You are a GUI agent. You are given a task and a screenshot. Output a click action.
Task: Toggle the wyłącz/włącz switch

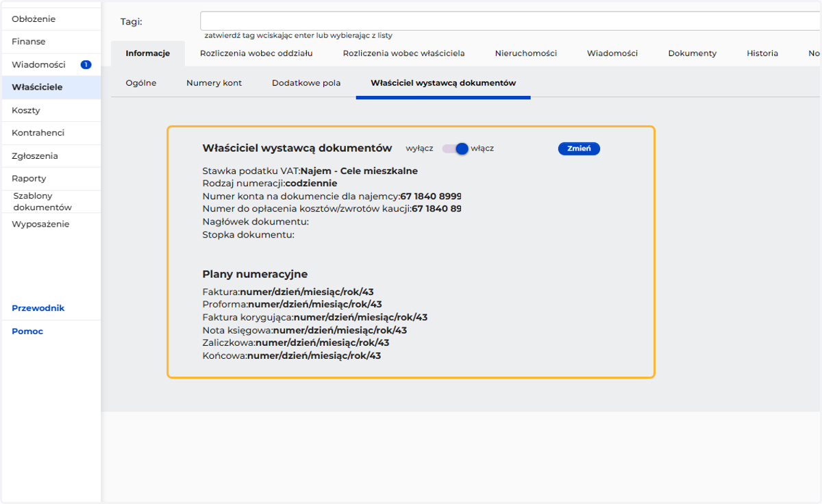[455, 149]
